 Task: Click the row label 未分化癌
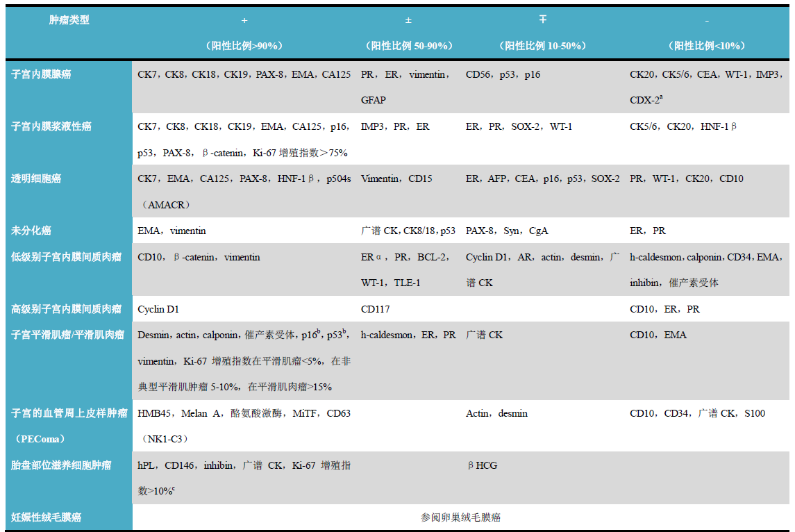(x=31, y=231)
